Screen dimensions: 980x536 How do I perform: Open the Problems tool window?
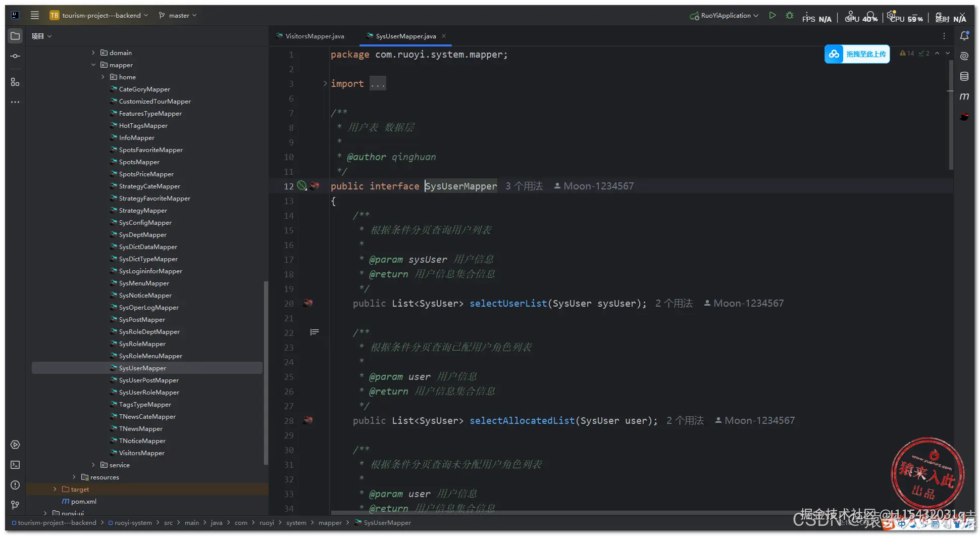(15, 485)
